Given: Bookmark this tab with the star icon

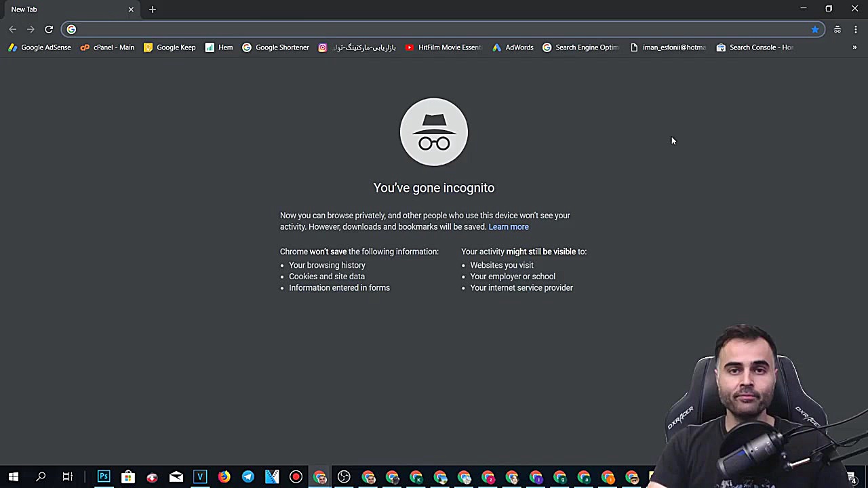Looking at the screenshot, I should tap(814, 29).
